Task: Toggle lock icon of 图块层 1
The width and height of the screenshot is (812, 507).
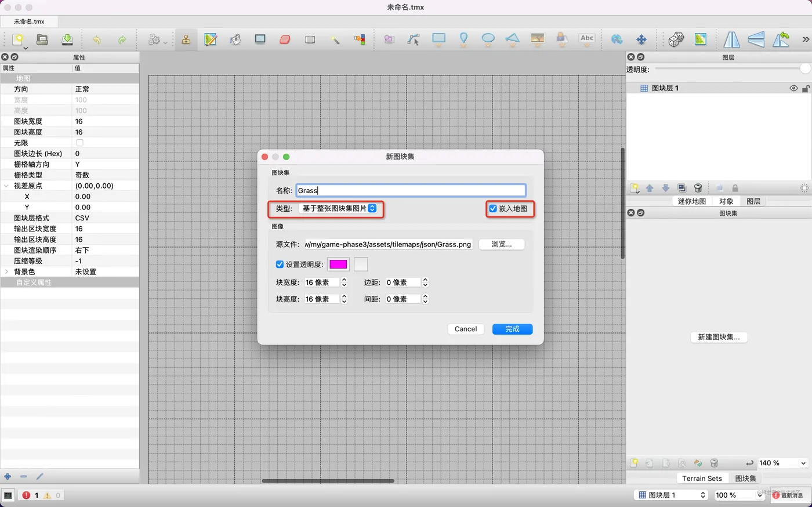Action: (x=806, y=88)
